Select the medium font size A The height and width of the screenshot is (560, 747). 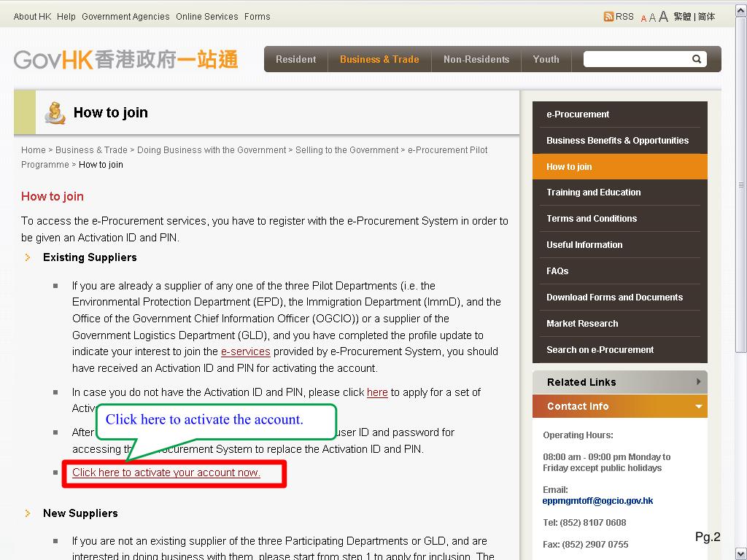point(652,17)
